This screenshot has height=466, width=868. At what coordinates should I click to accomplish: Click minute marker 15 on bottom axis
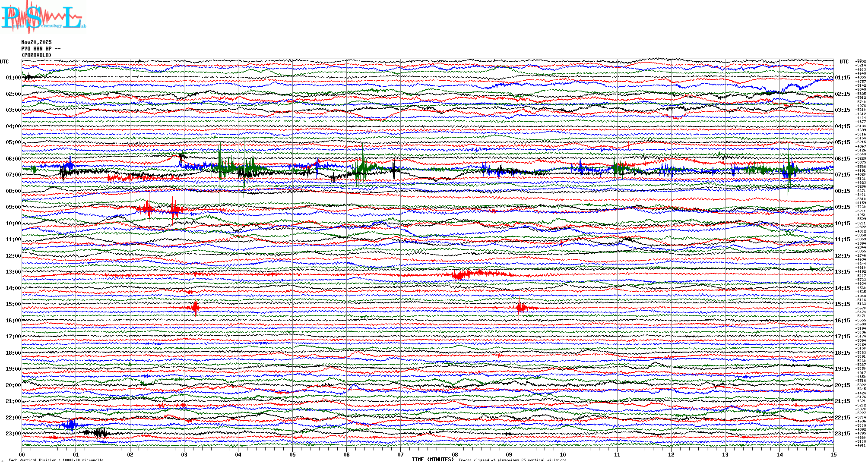(833, 455)
